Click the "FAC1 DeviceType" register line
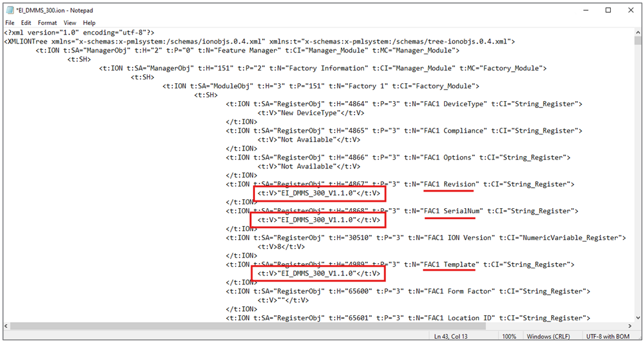 [x=404, y=104]
